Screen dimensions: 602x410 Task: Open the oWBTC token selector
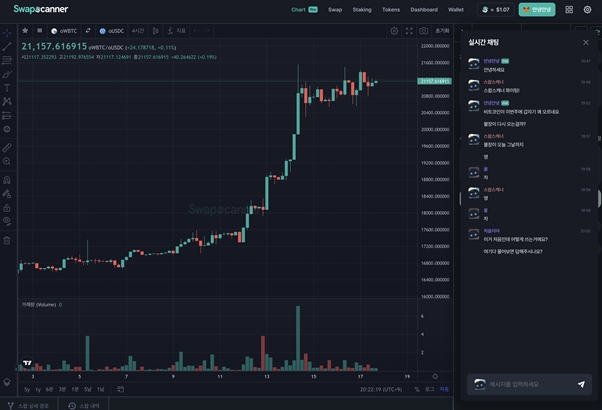point(64,31)
